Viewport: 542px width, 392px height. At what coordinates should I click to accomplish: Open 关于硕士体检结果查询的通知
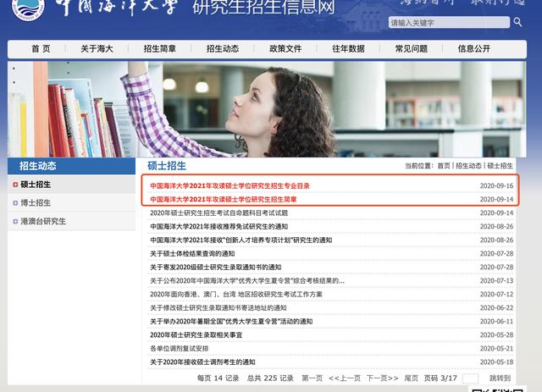click(x=192, y=253)
